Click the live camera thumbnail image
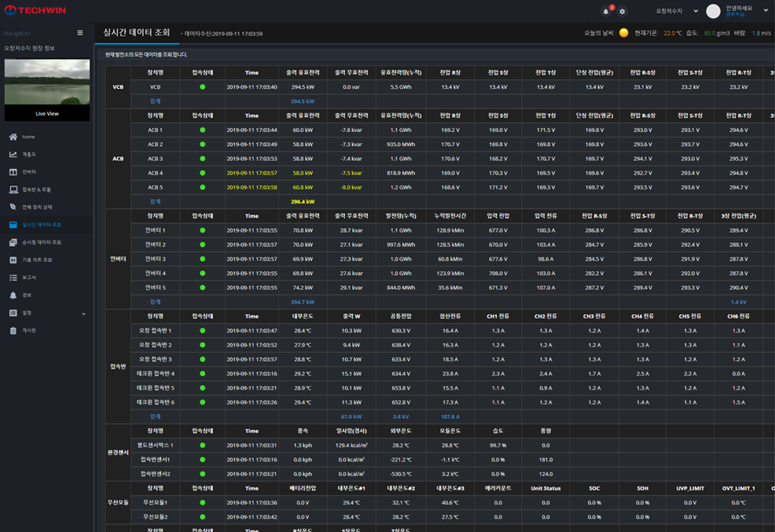 coord(47,83)
